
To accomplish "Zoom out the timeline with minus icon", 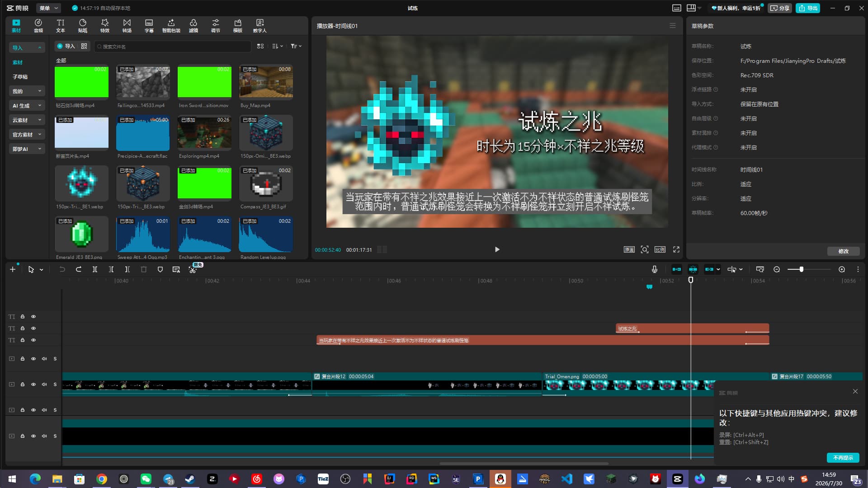I will click(x=777, y=269).
